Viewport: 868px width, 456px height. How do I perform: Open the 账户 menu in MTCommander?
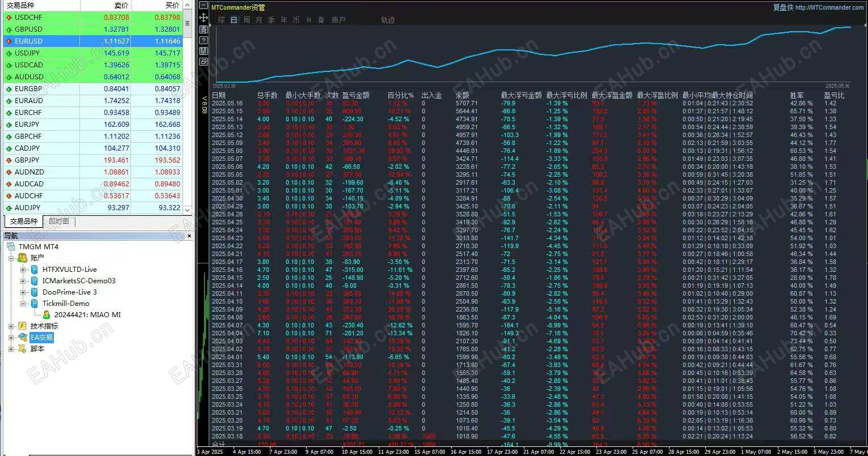coord(338,19)
